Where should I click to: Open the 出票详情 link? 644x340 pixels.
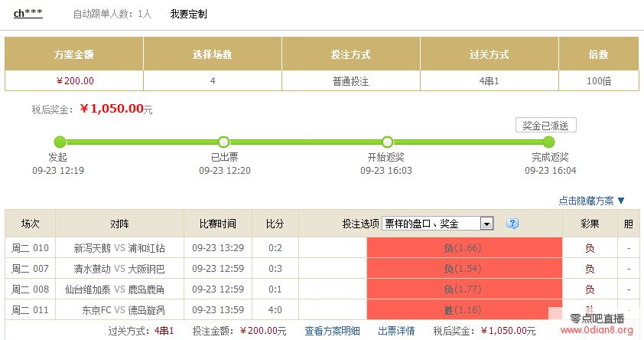396,331
